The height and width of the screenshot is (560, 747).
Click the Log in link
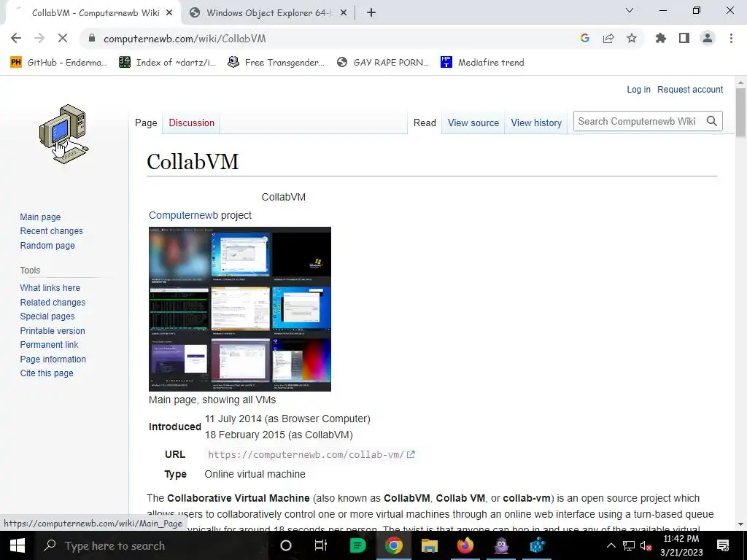click(638, 90)
